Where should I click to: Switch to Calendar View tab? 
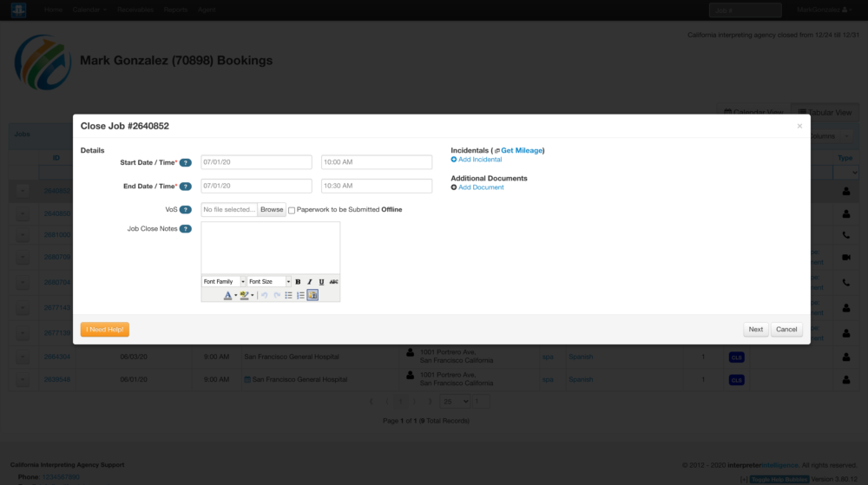[x=753, y=112]
